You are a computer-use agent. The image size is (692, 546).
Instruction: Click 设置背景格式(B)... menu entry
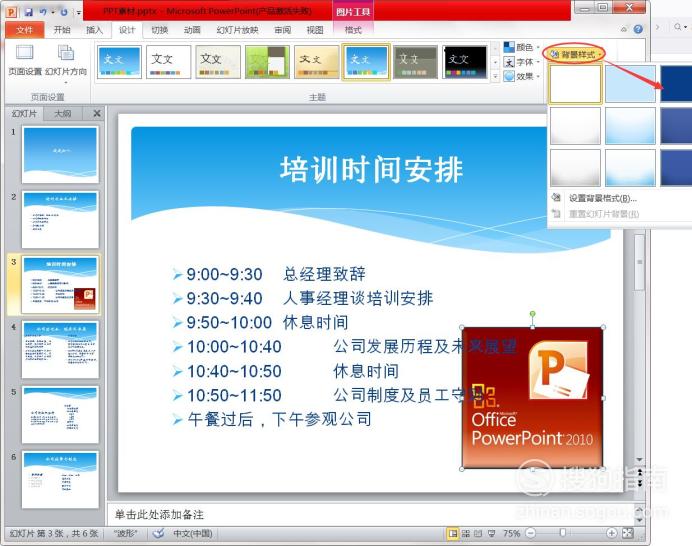click(603, 198)
